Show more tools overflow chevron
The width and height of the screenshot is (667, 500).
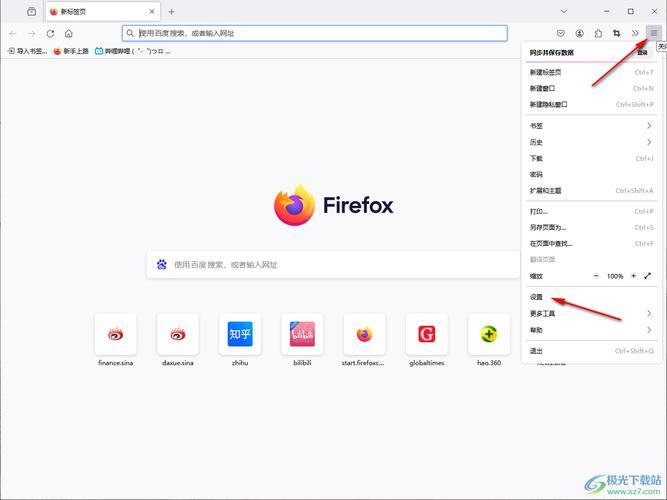pos(635,33)
